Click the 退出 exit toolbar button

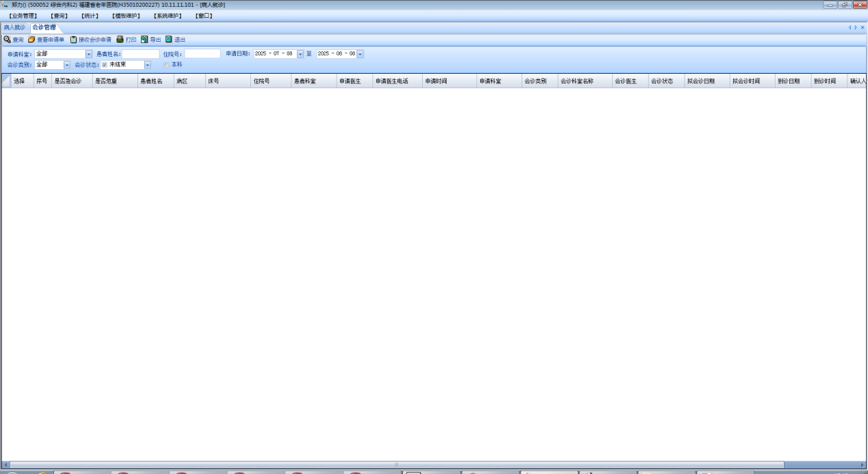tap(175, 40)
